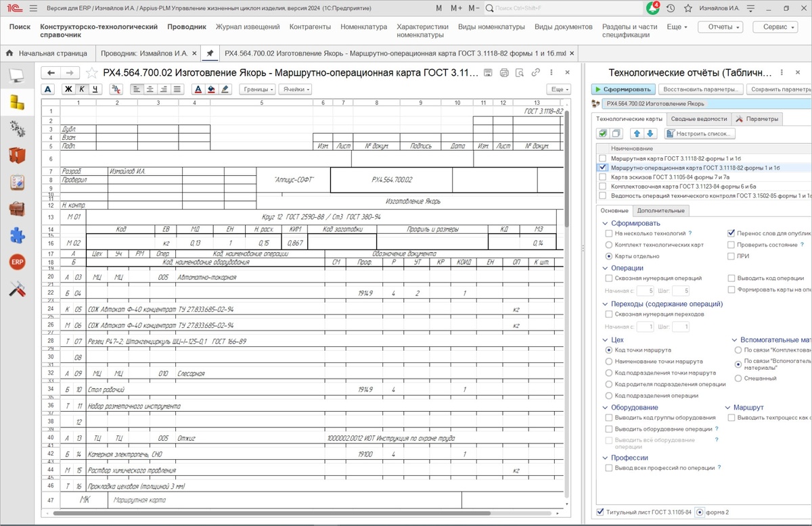Switch to Сводные ведомости tab
The height and width of the screenshot is (526, 812).
point(699,118)
